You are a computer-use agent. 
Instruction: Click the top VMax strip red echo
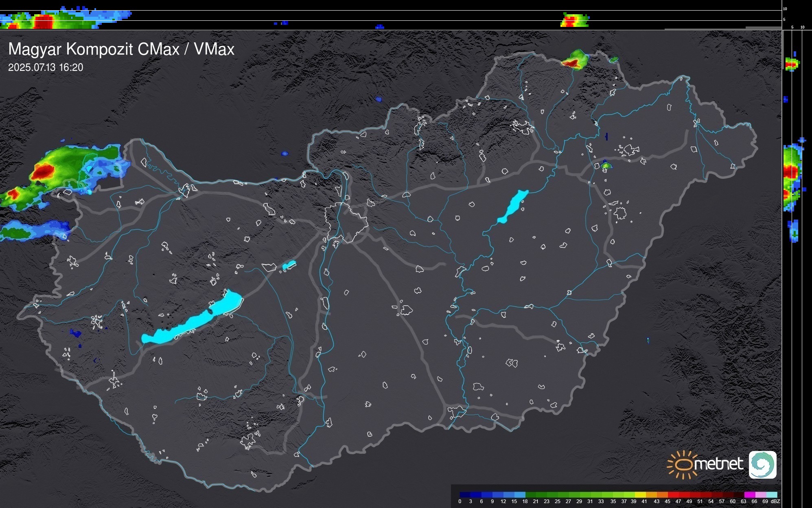[x=44, y=21]
